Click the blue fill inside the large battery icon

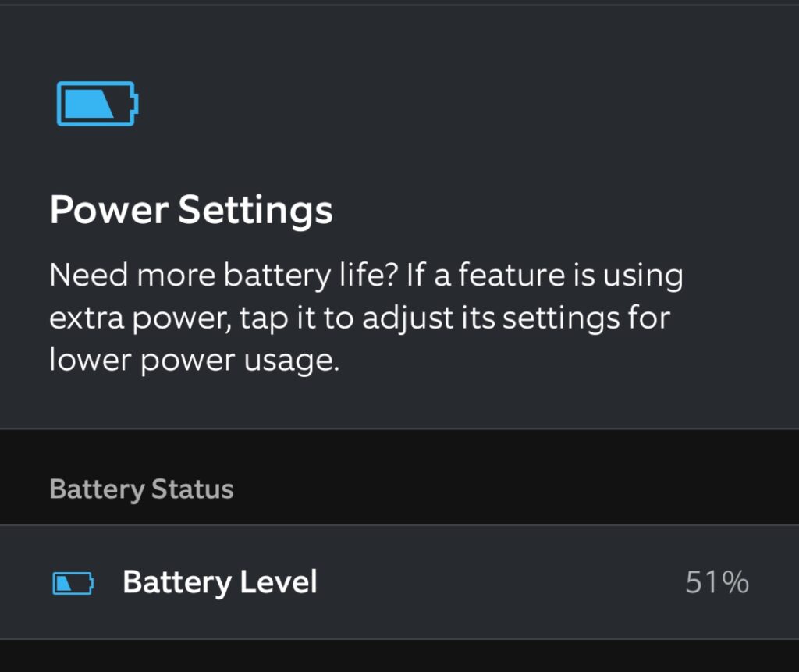pos(87,104)
